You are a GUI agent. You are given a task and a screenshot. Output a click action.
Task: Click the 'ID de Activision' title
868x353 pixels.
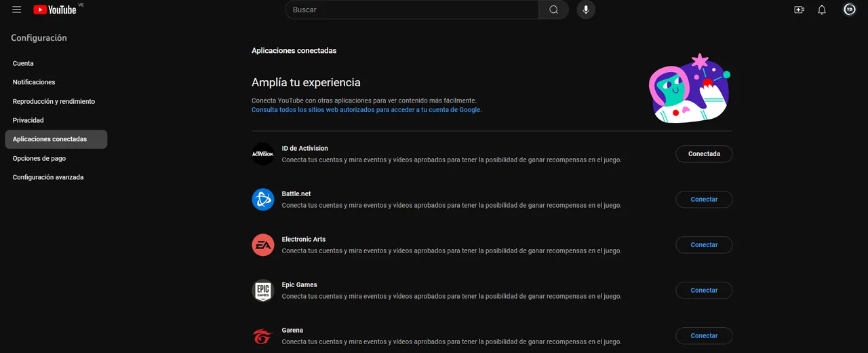(305, 148)
